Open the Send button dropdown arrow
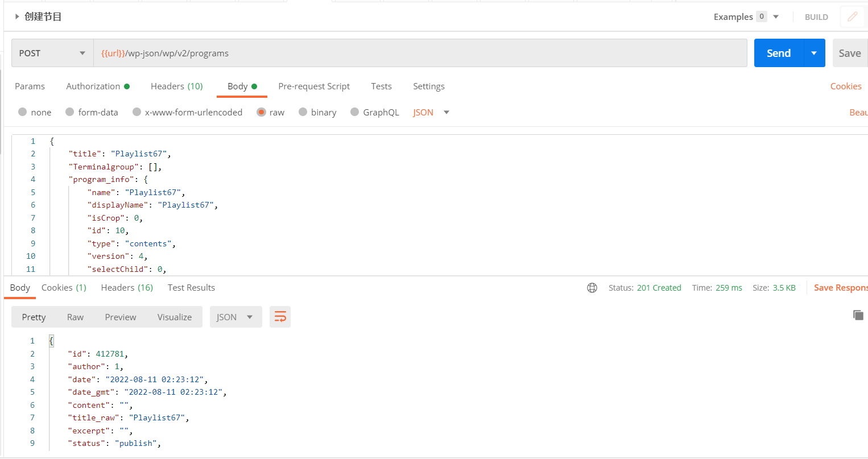The width and height of the screenshot is (868, 459). click(x=814, y=53)
